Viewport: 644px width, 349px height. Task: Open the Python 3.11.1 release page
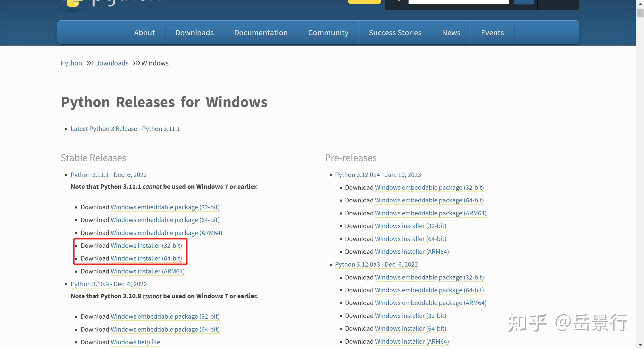[x=108, y=175]
